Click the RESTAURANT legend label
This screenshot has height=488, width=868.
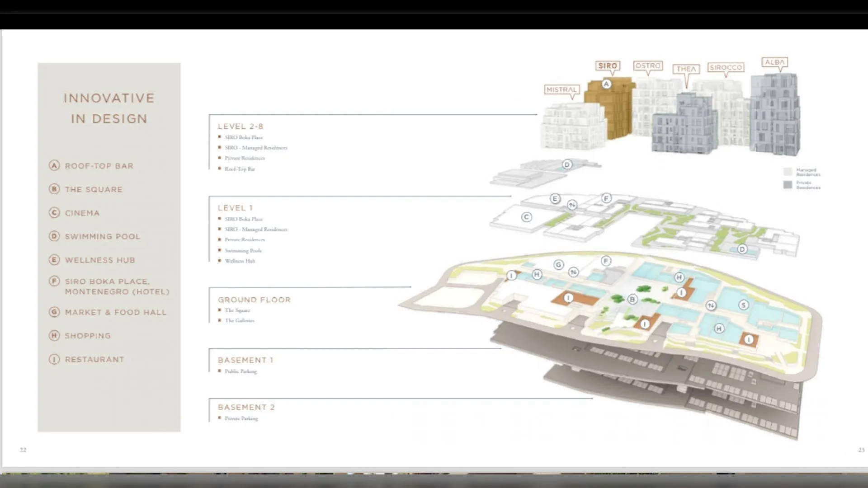pyautogui.click(x=94, y=359)
